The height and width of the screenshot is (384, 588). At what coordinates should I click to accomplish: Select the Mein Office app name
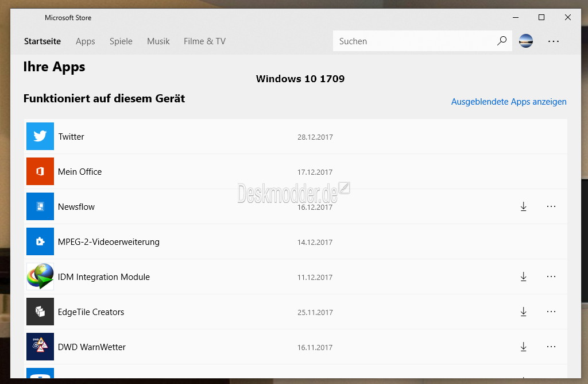80,171
